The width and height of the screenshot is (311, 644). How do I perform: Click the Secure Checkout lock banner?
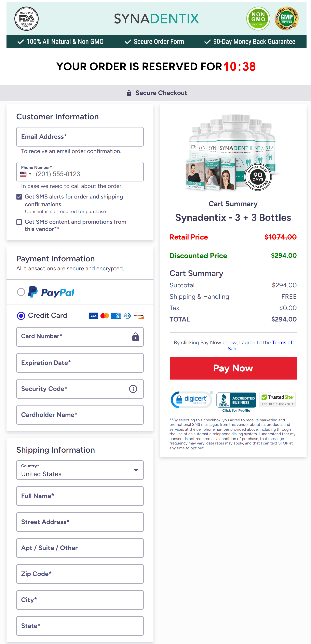(155, 93)
